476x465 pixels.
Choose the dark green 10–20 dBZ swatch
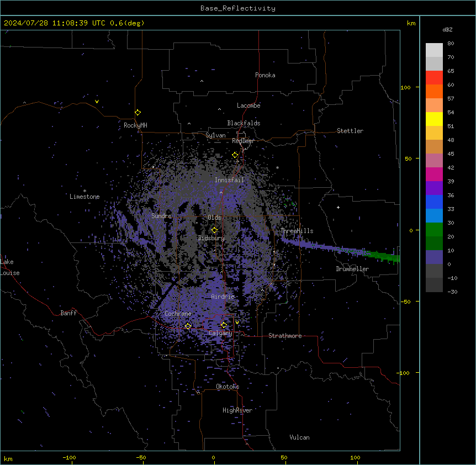(434, 244)
